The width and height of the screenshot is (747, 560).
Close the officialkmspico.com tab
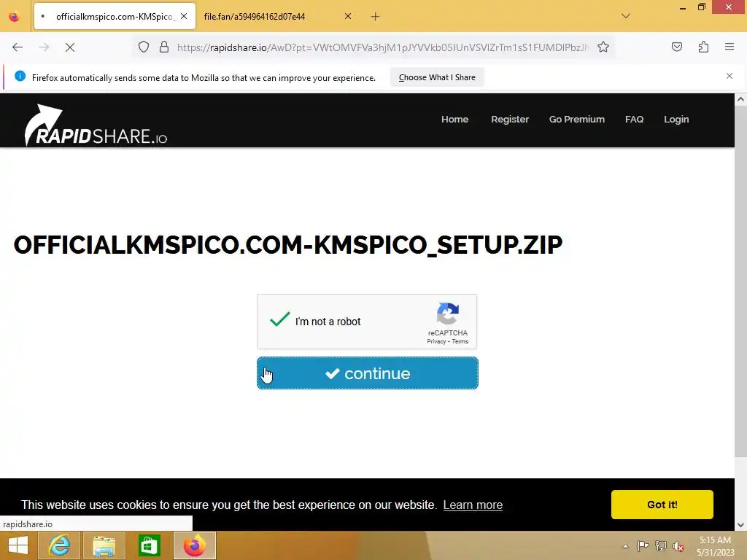coord(184,16)
